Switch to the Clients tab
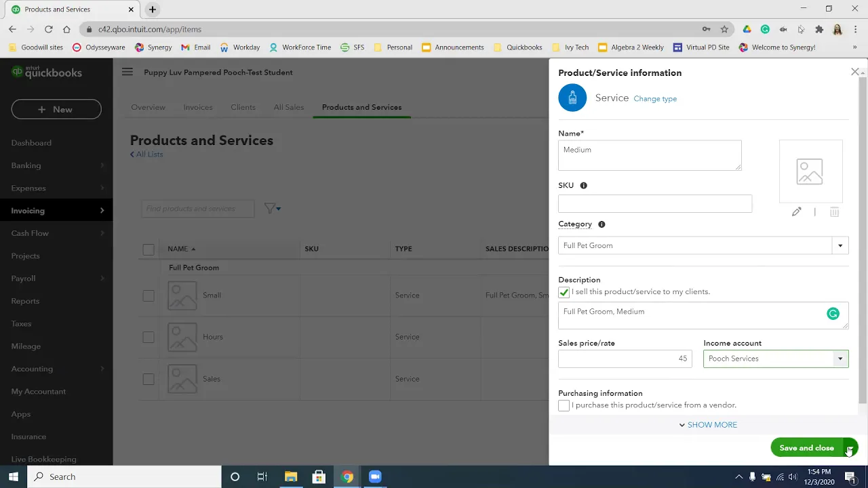Image resolution: width=868 pixels, height=488 pixels. click(x=243, y=107)
